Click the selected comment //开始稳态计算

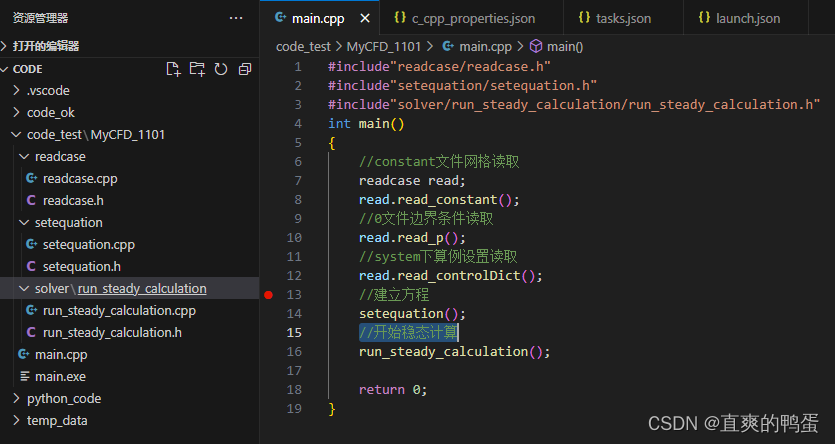point(408,333)
